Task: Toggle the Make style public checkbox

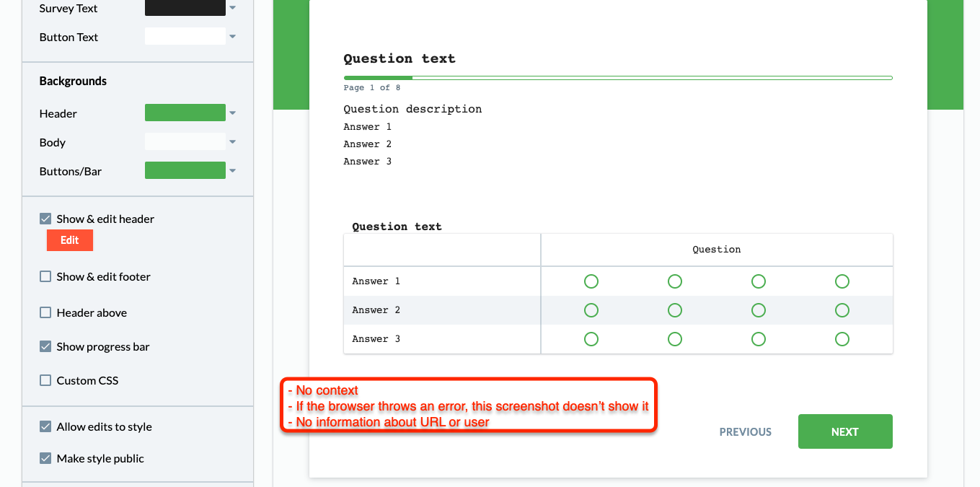Action: click(x=45, y=458)
